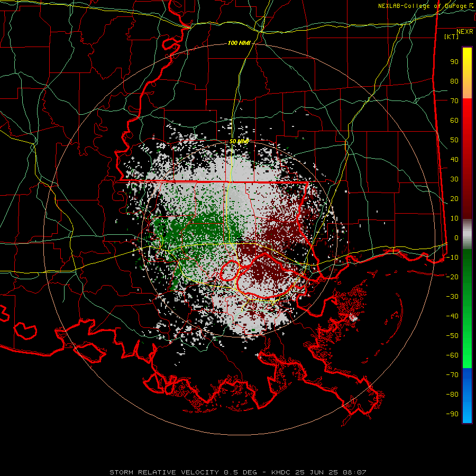Click the 50 value on velocity scale
The width and height of the screenshot is (476, 476).
coord(454,140)
